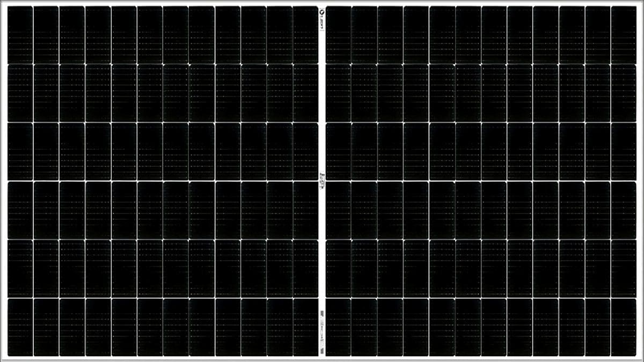The width and height of the screenshot is (644, 362).
Task: Click the brand name text beside the logo
Action: click(322, 21)
